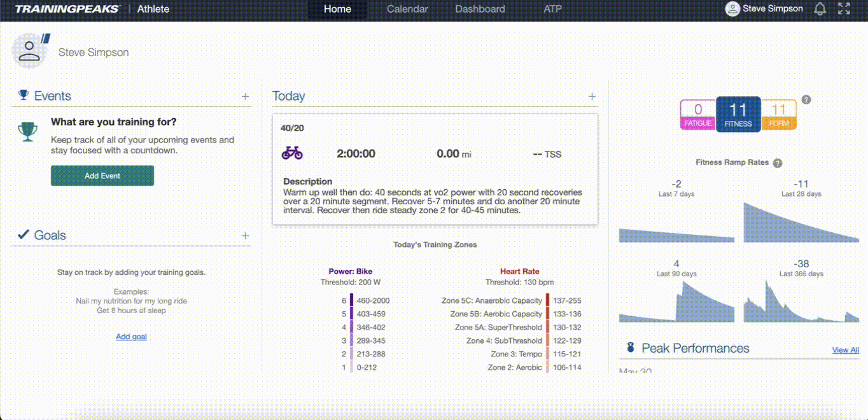Open the 40/20 workout card title
This screenshot has width=868, height=420.
(292, 128)
